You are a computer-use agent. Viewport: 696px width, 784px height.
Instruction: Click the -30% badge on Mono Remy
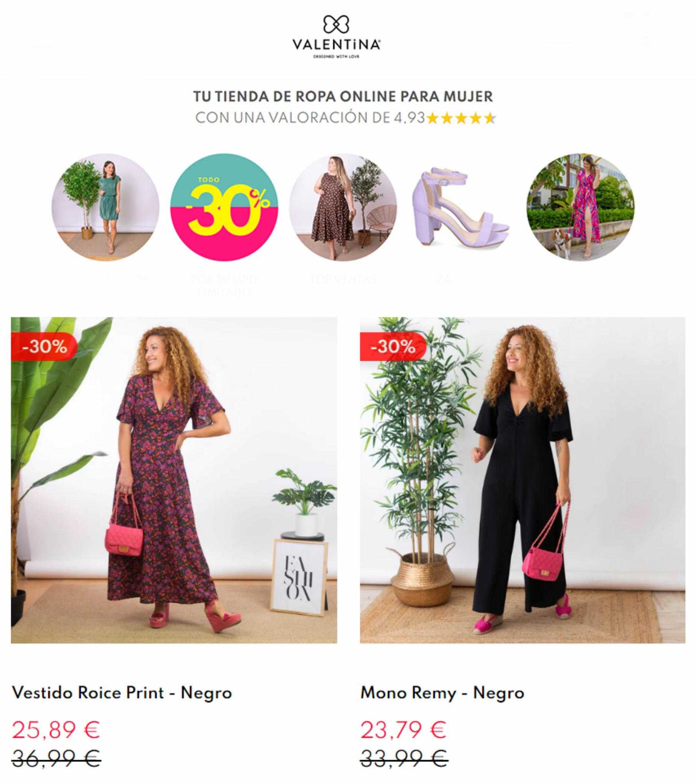[393, 347]
